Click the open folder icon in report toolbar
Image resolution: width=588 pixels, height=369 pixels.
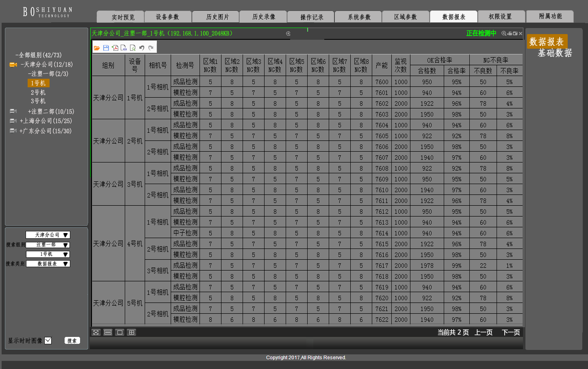click(97, 48)
